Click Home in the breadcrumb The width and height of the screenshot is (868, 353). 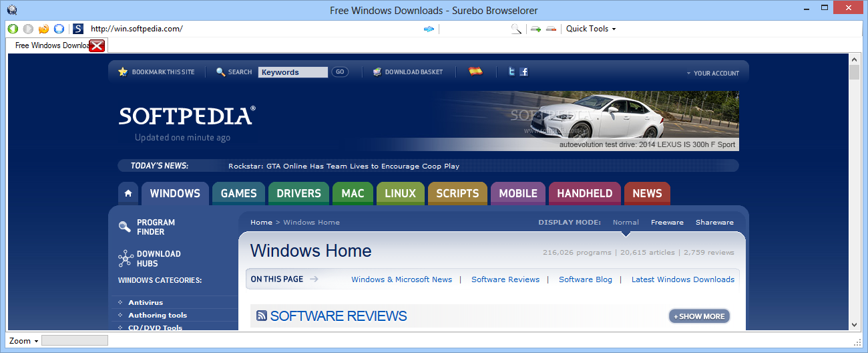click(261, 222)
